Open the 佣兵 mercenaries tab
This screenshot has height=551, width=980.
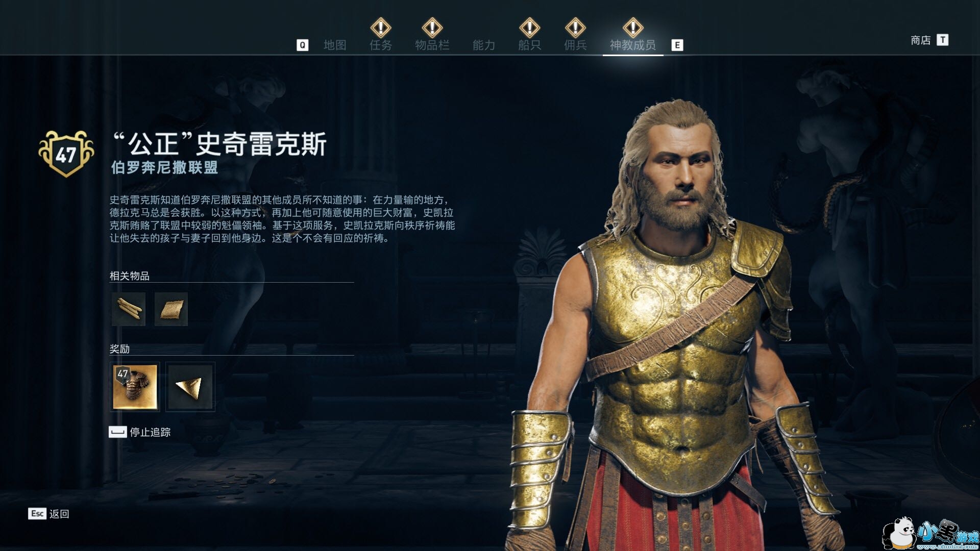click(x=575, y=45)
